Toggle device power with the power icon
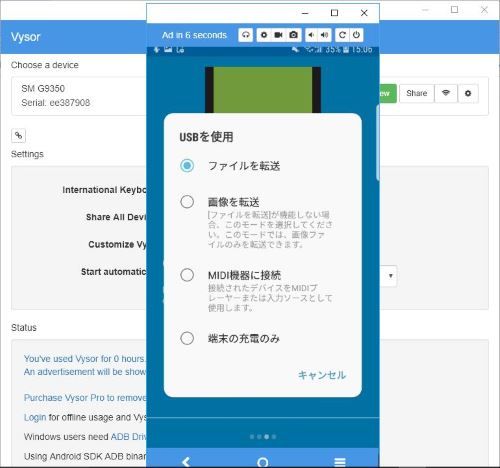Image resolution: width=500 pixels, height=468 pixels. click(356, 35)
